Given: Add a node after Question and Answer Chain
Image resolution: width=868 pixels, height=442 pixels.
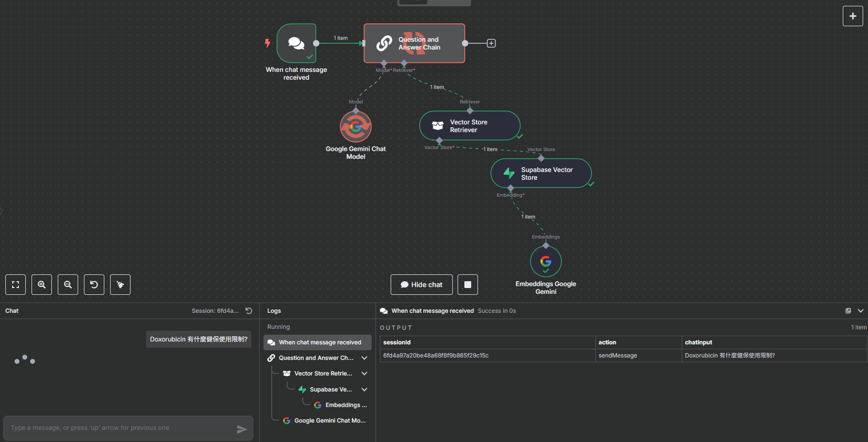Looking at the screenshot, I should click(x=491, y=43).
